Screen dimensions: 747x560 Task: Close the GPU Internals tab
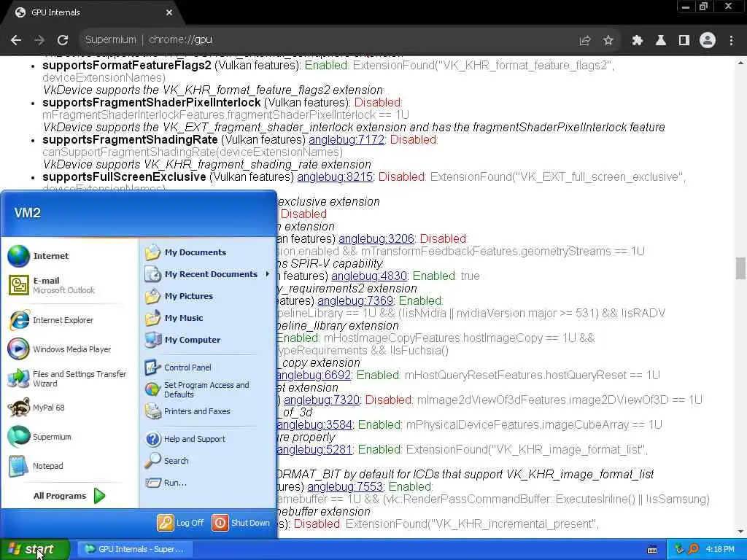pyautogui.click(x=169, y=12)
